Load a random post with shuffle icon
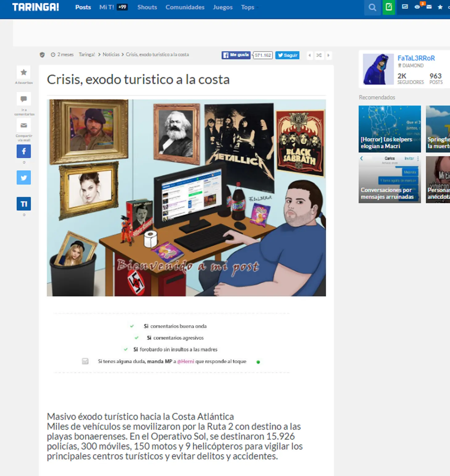Image resolution: width=450 pixels, height=476 pixels. pos(319,55)
